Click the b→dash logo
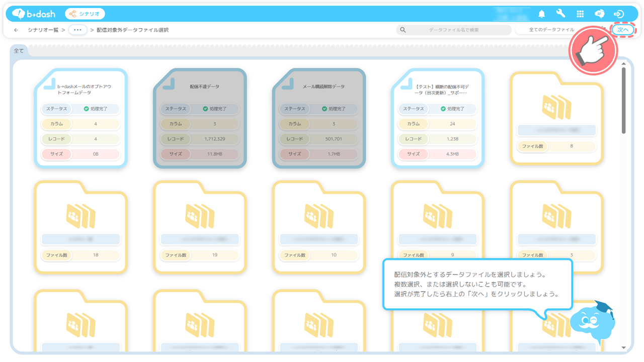This screenshot has height=362, width=644. (x=33, y=14)
